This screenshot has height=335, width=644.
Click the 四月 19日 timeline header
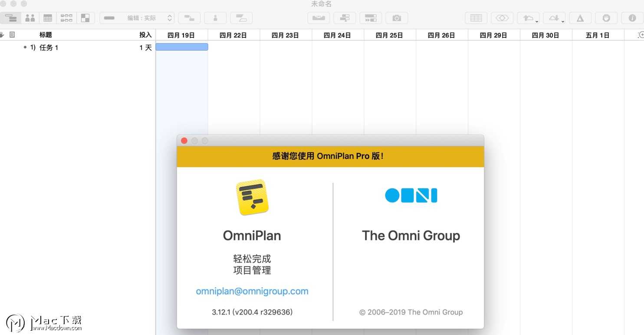tap(182, 35)
